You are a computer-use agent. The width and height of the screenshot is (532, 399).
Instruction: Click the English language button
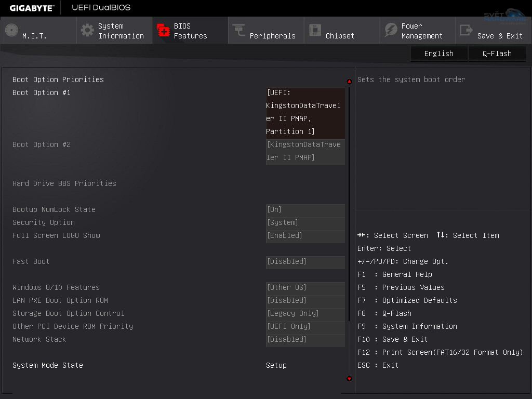pos(438,54)
